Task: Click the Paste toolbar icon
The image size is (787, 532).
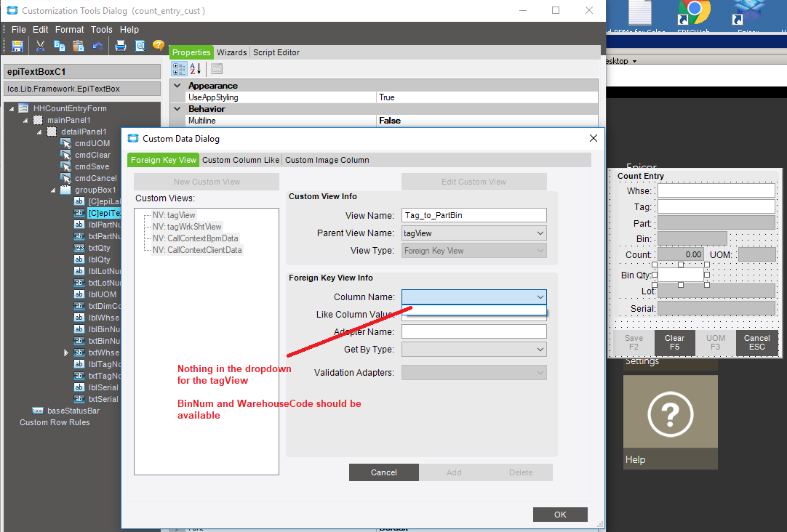Action: (79, 45)
